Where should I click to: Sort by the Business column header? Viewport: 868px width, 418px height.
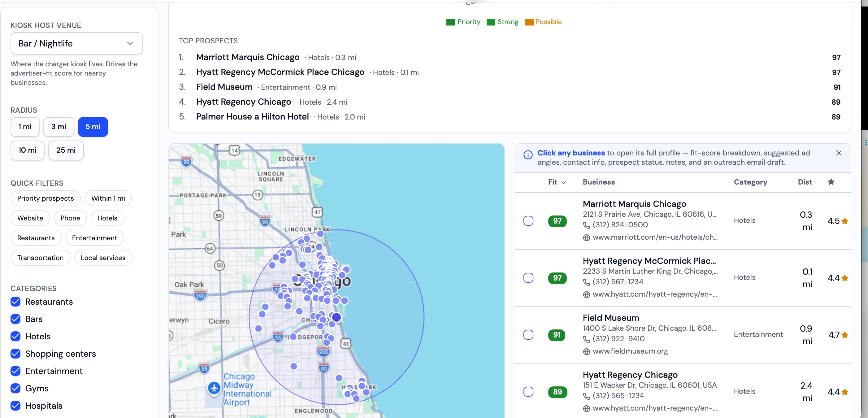click(599, 182)
